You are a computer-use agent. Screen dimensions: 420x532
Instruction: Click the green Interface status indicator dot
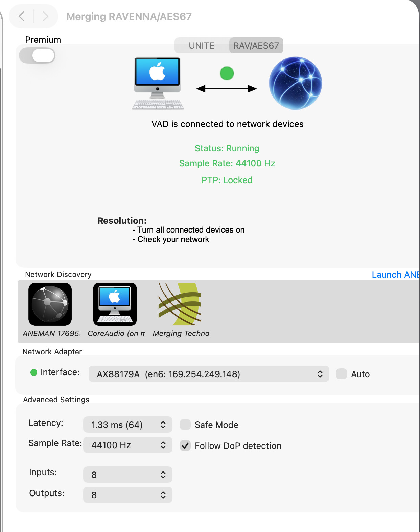(34, 372)
